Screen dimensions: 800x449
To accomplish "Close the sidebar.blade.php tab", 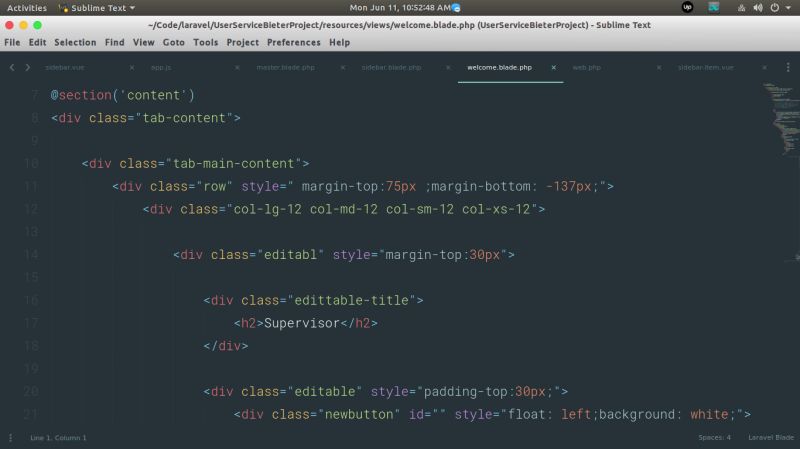I will (x=448, y=67).
